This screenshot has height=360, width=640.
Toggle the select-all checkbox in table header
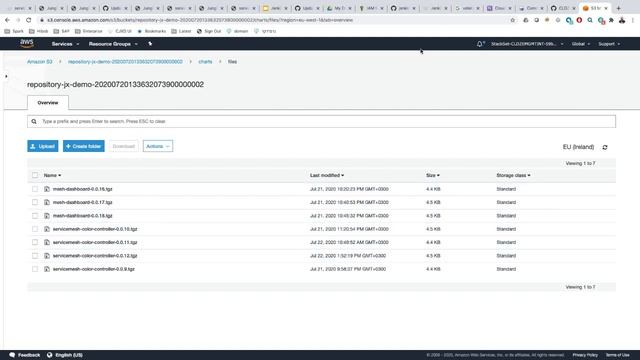coord(35,175)
